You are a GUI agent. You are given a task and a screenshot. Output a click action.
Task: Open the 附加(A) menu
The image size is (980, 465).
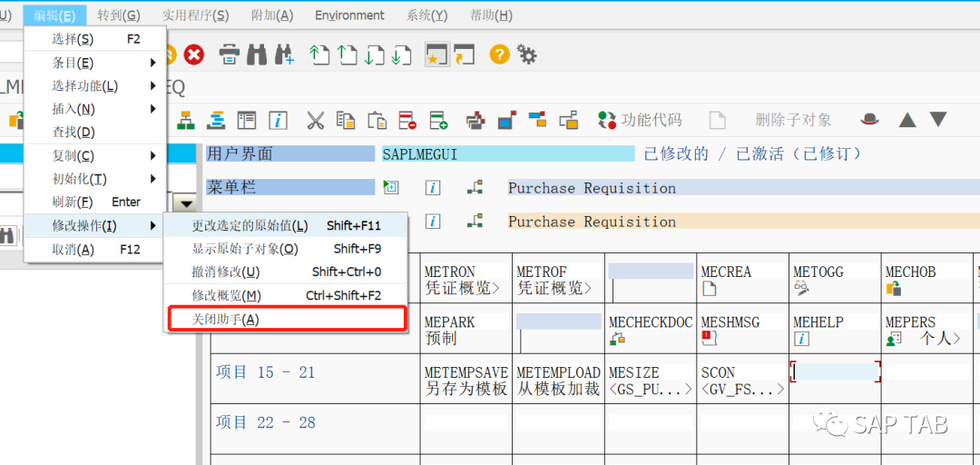(x=272, y=15)
